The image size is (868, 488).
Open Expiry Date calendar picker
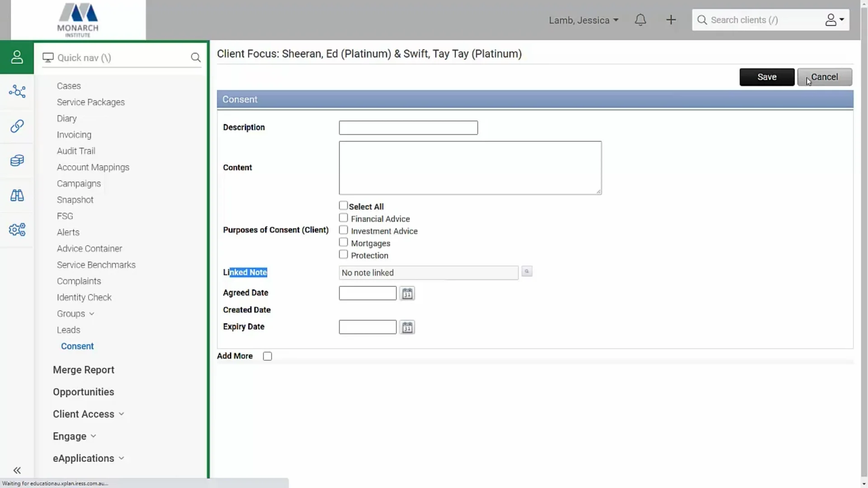(407, 328)
